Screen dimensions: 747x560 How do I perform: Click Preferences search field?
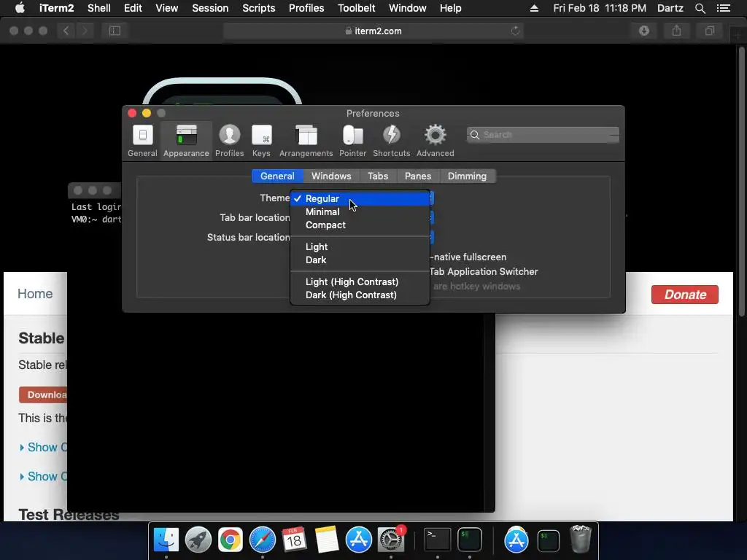[543, 135]
